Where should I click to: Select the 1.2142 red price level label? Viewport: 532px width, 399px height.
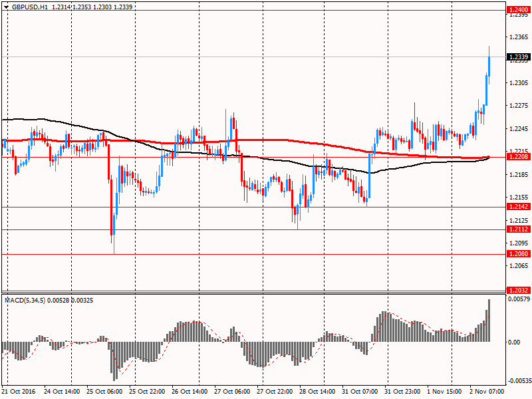(x=518, y=207)
